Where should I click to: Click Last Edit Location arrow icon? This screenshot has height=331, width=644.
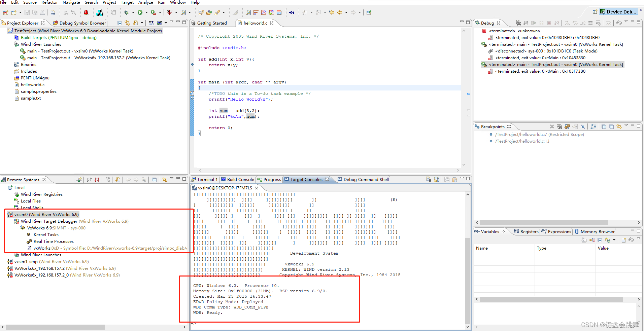[x=332, y=12]
